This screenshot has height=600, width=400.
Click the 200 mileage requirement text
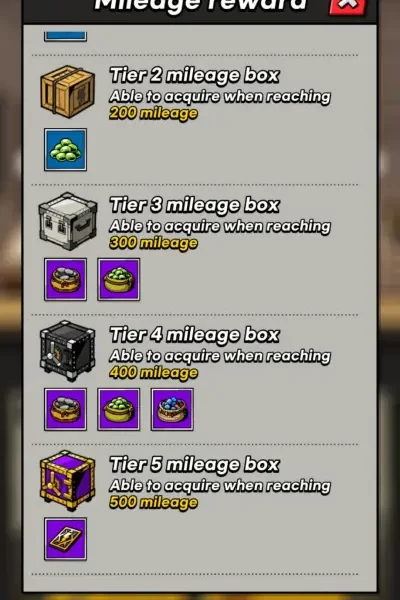click(153, 113)
